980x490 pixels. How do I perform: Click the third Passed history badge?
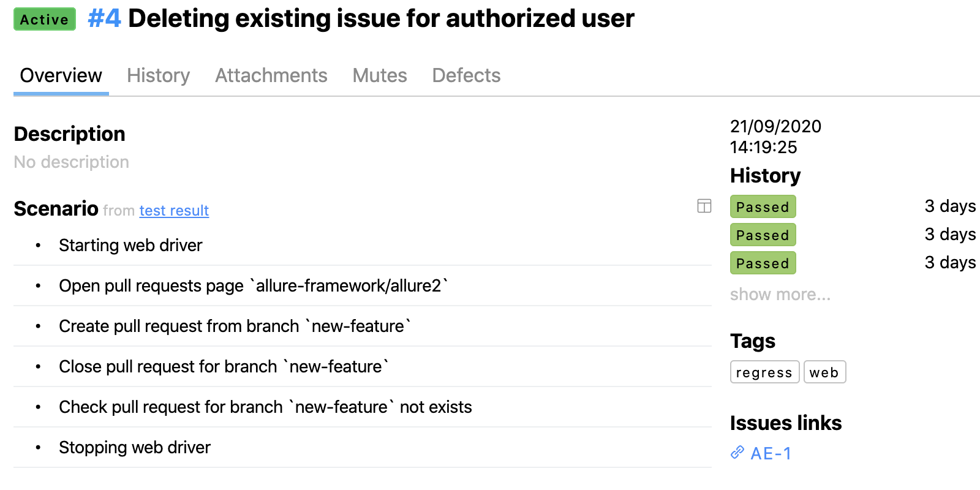point(763,263)
